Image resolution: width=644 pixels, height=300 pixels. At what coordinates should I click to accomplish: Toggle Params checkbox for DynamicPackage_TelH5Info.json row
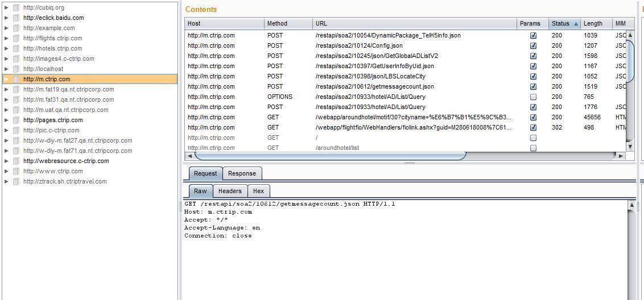533,35
